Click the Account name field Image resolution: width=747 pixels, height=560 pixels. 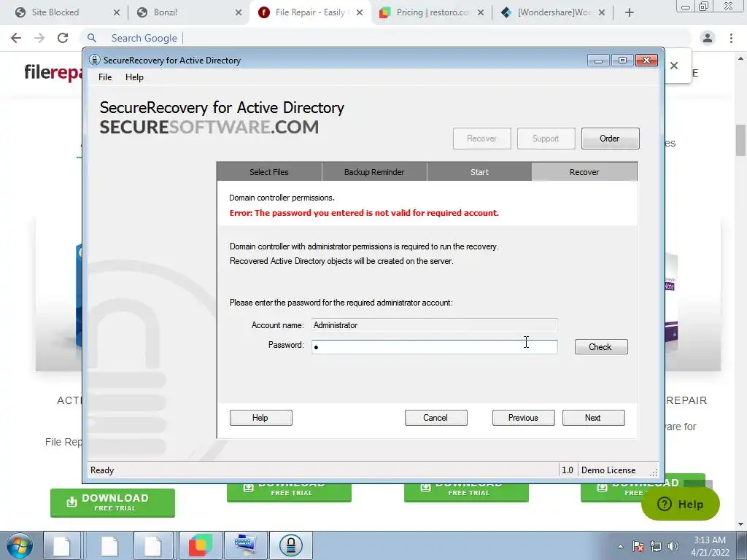[434, 325]
